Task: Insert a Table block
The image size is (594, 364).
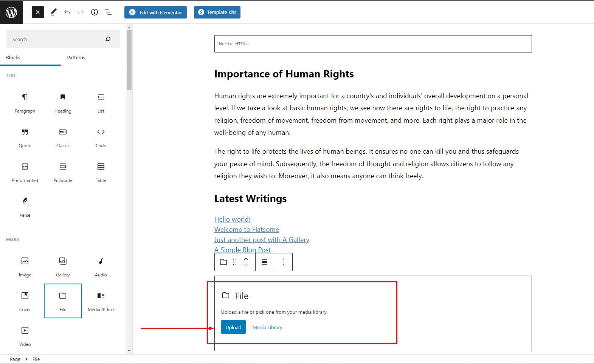Action: click(101, 172)
